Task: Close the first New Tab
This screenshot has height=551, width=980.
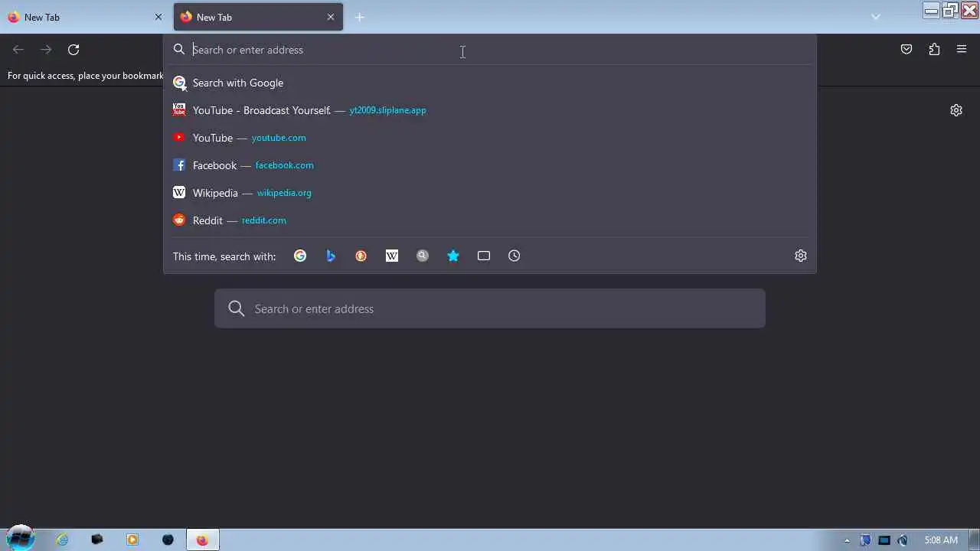Action: click(x=158, y=17)
